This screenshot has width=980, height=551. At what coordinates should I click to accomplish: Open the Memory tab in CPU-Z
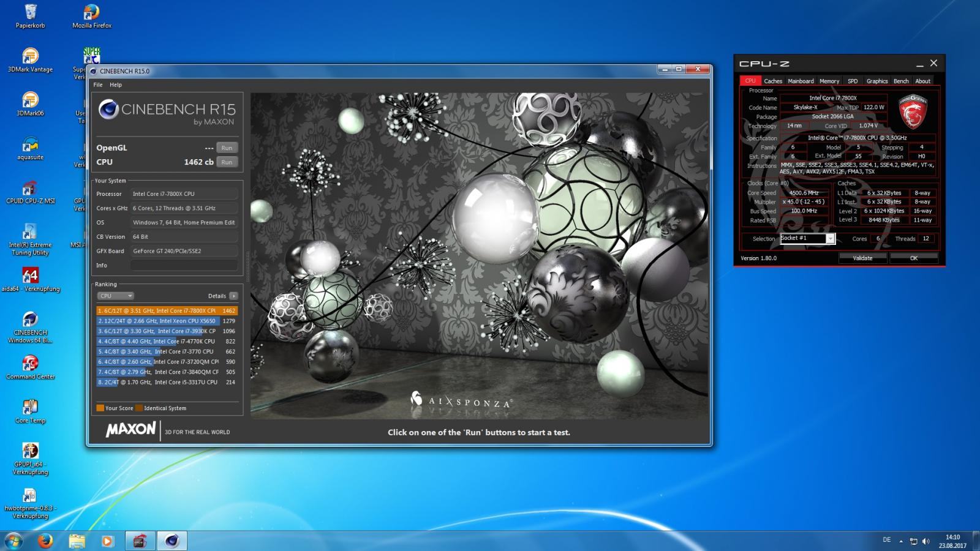tap(829, 81)
